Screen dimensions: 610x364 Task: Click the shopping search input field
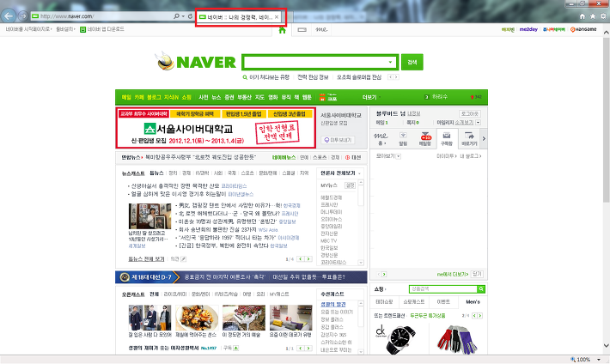click(x=443, y=289)
